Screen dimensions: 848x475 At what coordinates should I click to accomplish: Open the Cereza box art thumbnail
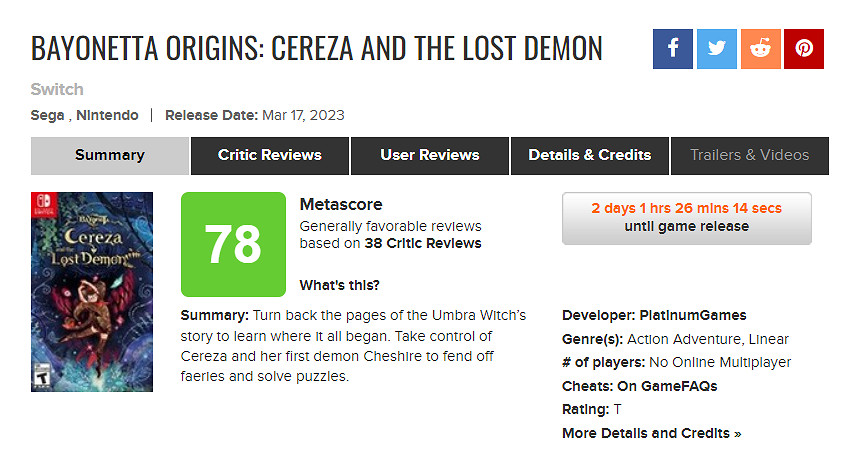point(92,291)
